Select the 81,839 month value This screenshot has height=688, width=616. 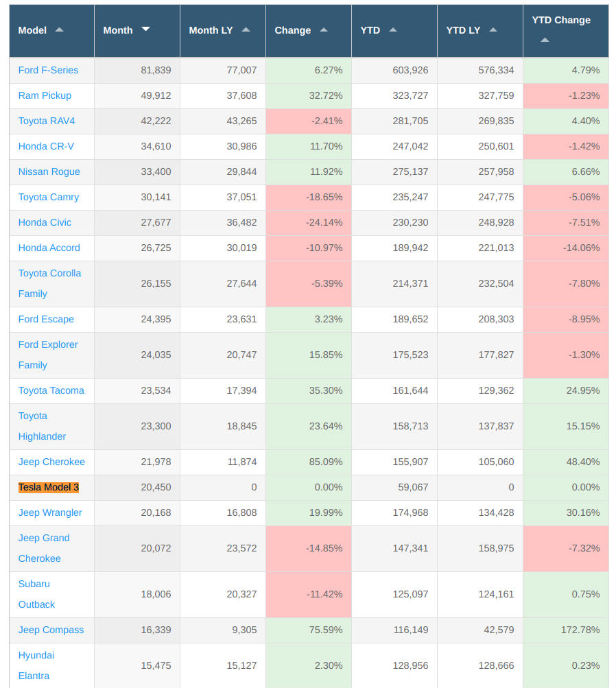[x=156, y=70]
